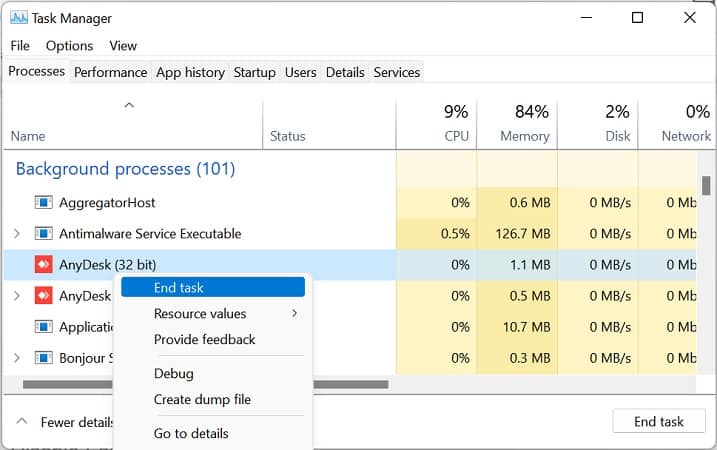Click the 126.7 MB memory value
The width and height of the screenshot is (717, 450).
[523, 234]
